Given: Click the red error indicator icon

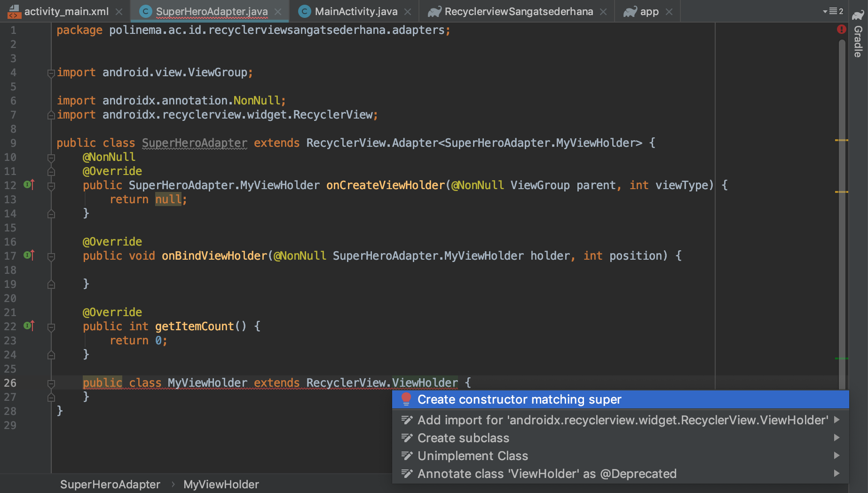Looking at the screenshot, I should tap(842, 29).
